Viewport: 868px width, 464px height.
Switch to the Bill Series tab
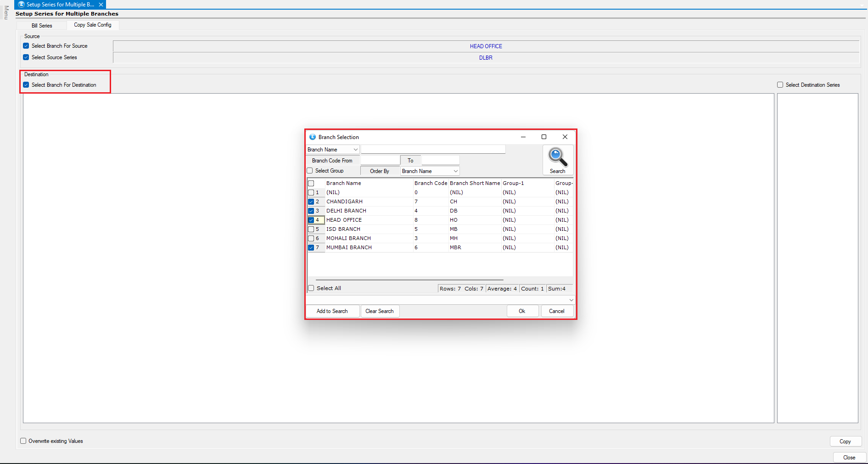pos(42,26)
